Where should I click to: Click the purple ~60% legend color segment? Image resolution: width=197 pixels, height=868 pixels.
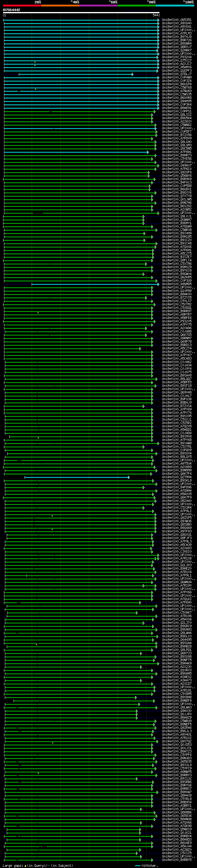[99, 6]
